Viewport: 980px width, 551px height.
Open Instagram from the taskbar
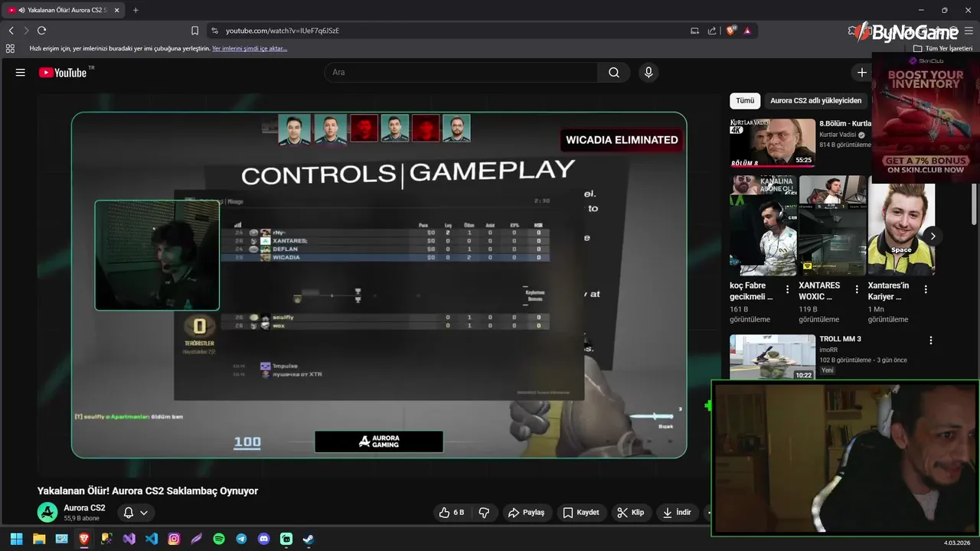(174, 539)
